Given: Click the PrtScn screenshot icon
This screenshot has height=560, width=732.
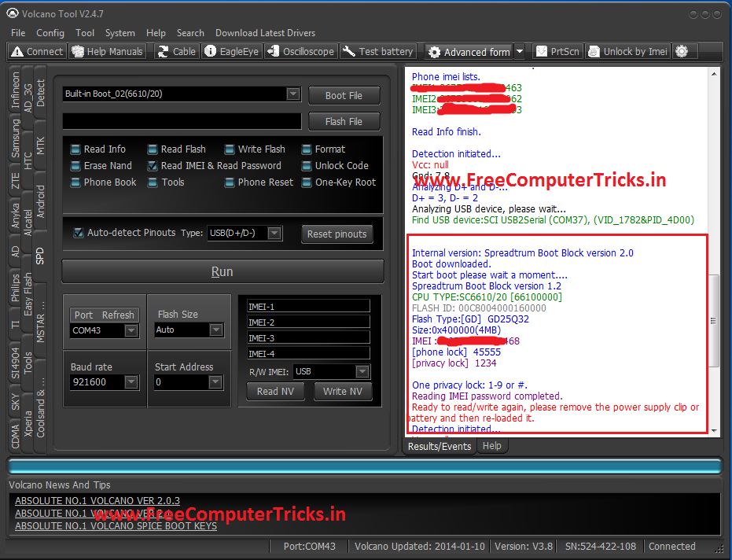Looking at the screenshot, I should (x=542, y=51).
